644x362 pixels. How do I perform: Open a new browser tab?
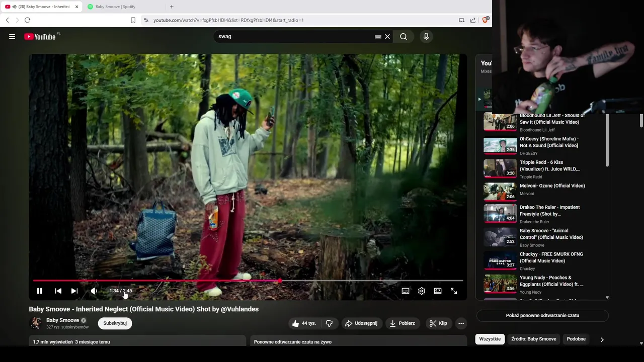[x=172, y=7]
